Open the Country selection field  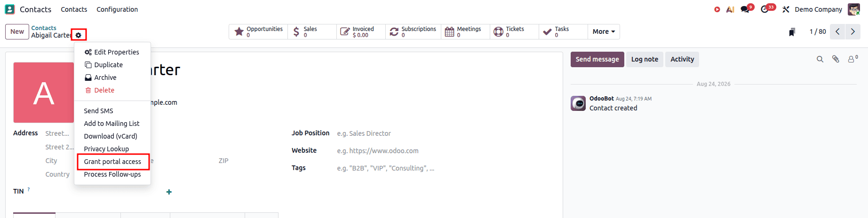point(57,174)
